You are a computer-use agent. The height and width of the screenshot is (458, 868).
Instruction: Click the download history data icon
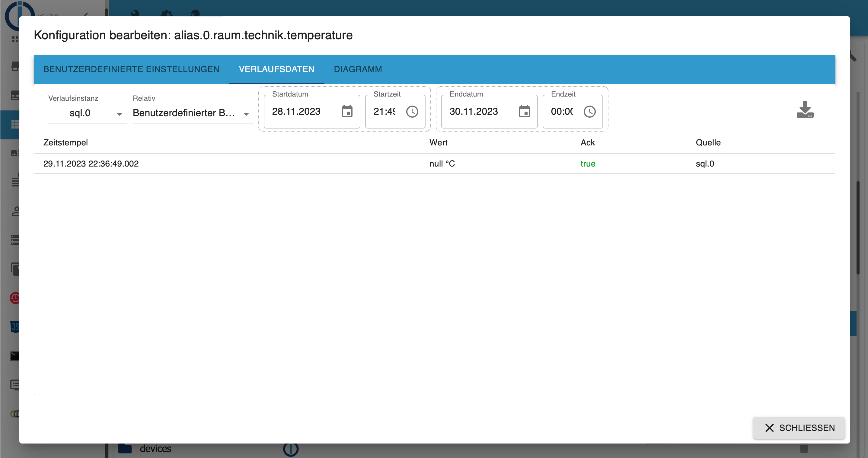click(x=805, y=110)
